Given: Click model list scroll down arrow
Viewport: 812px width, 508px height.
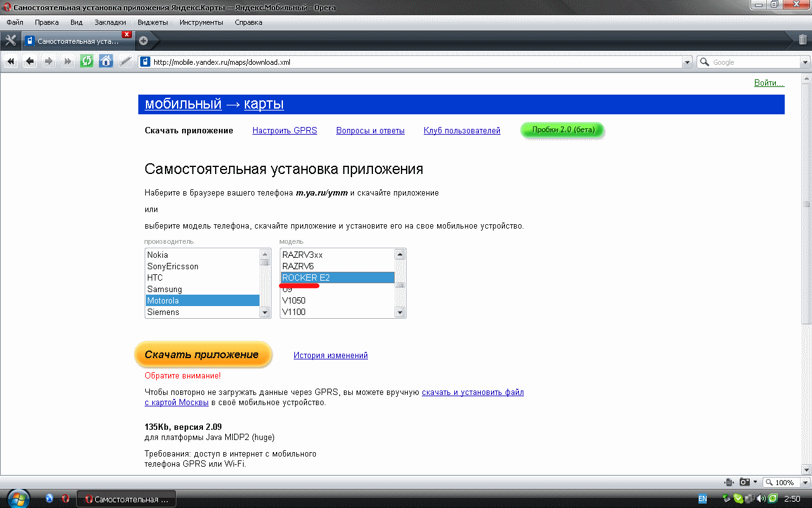Looking at the screenshot, I should tap(400, 312).
